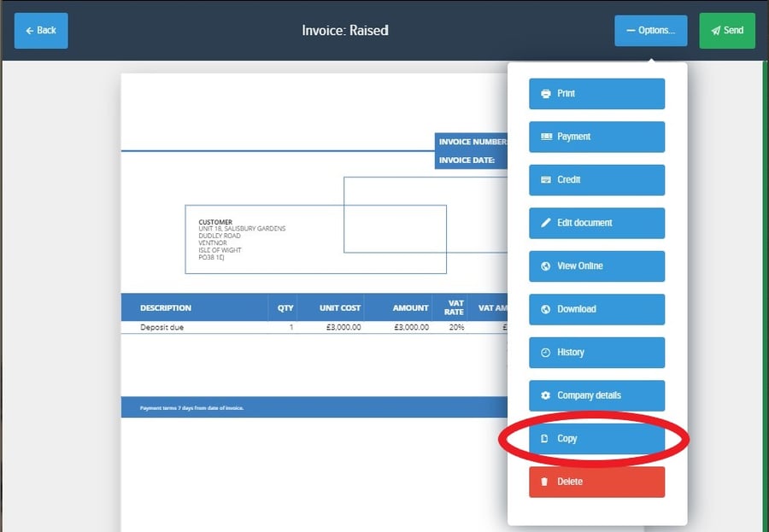The image size is (769, 532).
Task: Click the clock icon beside History
Action: pyautogui.click(x=546, y=353)
